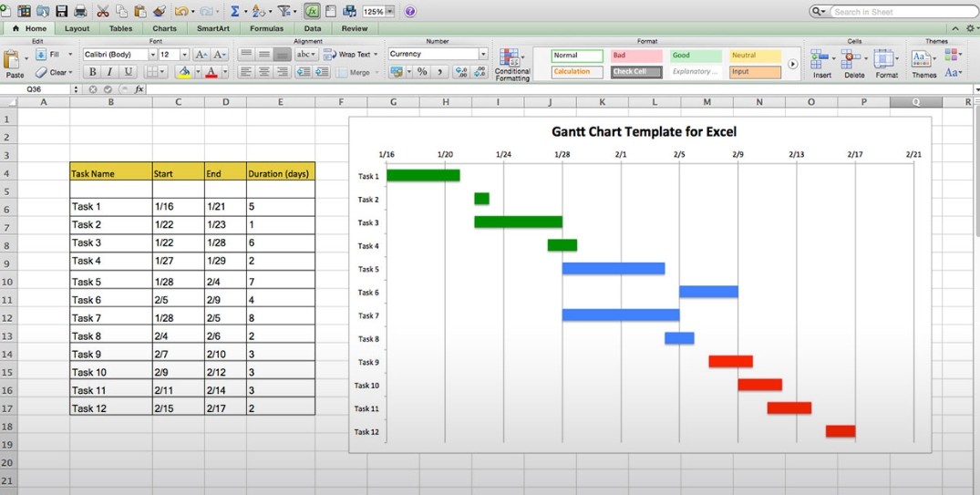Click the Save disk icon
Screen dimensions: 980x495
point(61,11)
